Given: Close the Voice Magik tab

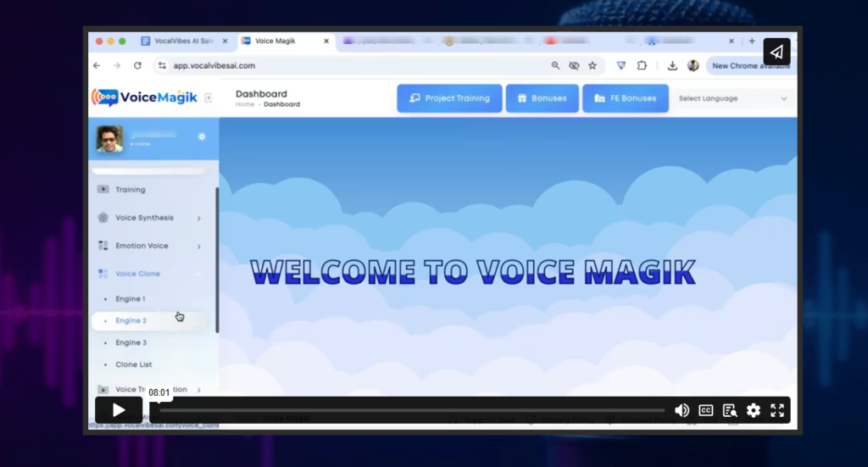Looking at the screenshot, I should 326,41.
